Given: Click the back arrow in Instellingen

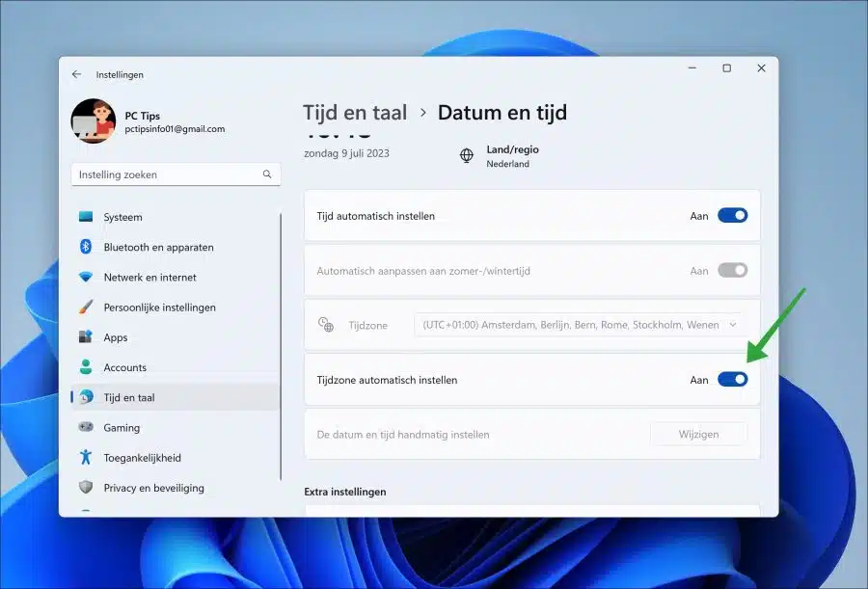Looking at the screenshot, I should [x=76, y=74].
